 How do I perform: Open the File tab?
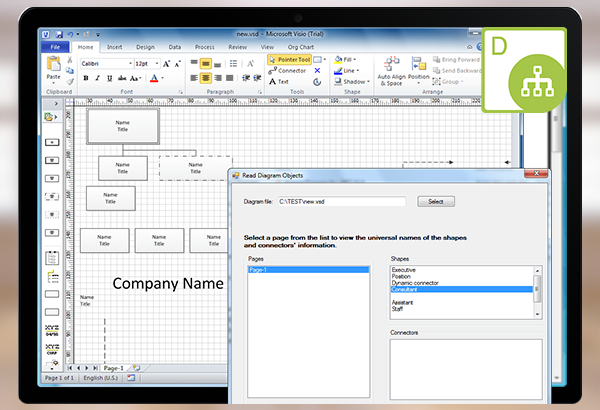pyautogui.click(x=55, y=47)
